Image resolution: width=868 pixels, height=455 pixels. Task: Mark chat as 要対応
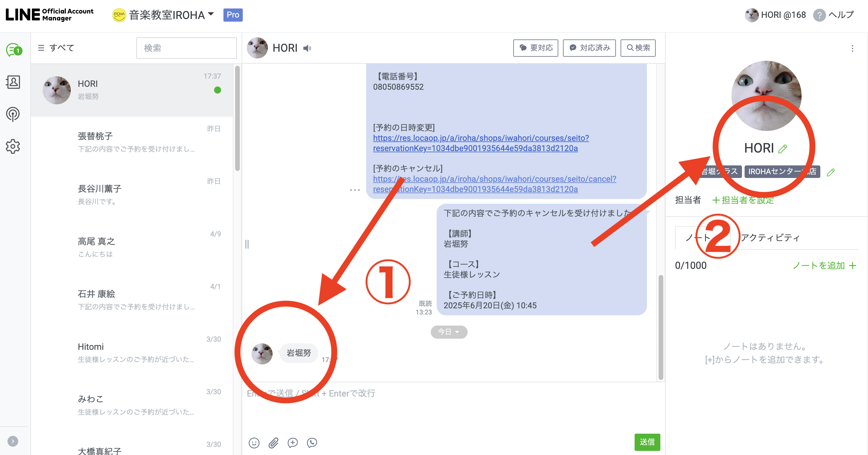[535, 48]
